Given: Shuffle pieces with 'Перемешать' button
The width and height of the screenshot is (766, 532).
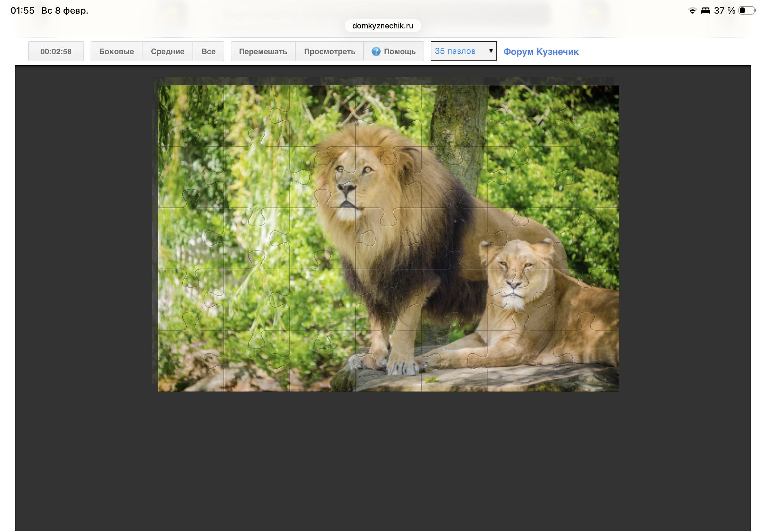Looking at the screenshot, I should [x=263, y=51].
